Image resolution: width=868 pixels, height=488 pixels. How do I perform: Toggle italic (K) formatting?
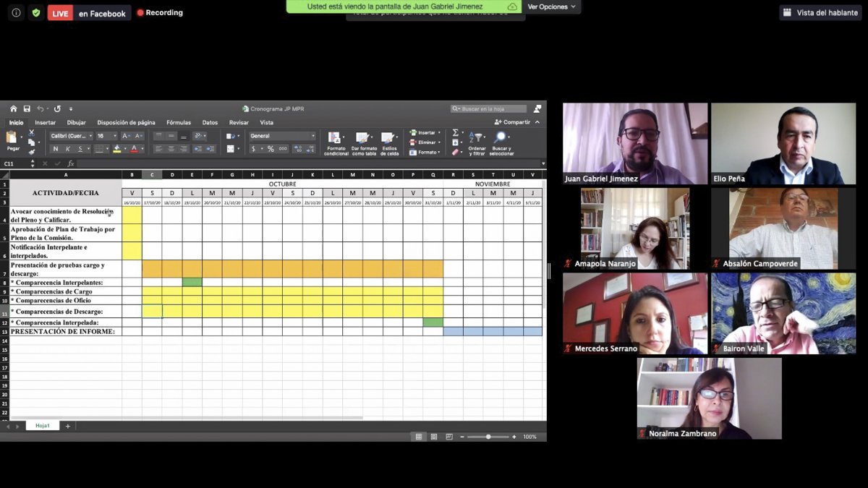67,149
